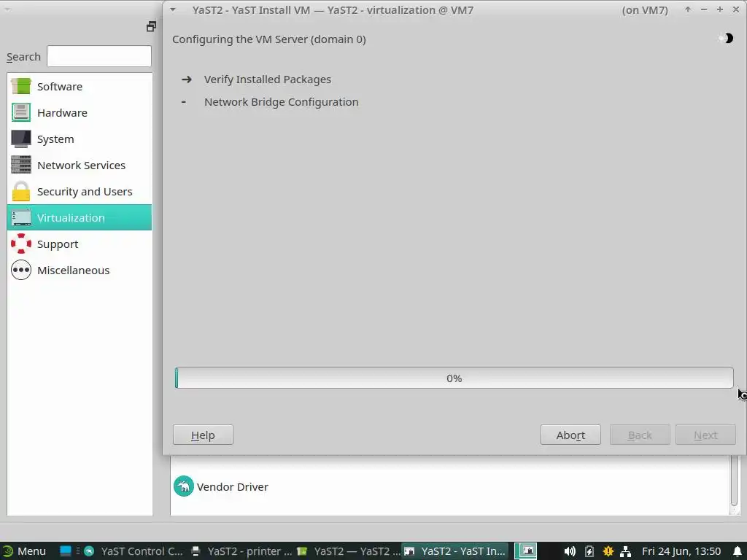The image size is (747, 560).
Task: Focus the Search input field
Action: [x=99, y=56]
